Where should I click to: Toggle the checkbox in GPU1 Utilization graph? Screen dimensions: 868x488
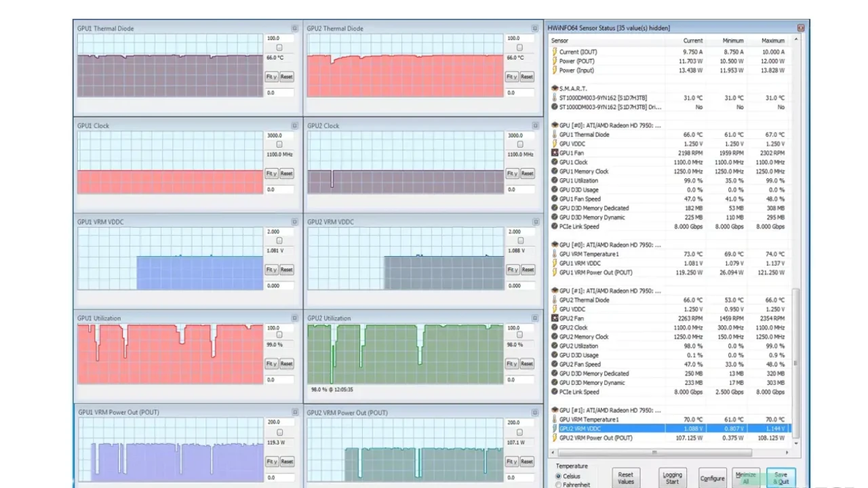279,335
